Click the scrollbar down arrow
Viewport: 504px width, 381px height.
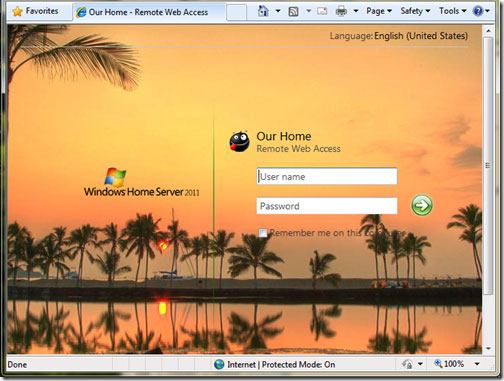click(x=488, y=349)
